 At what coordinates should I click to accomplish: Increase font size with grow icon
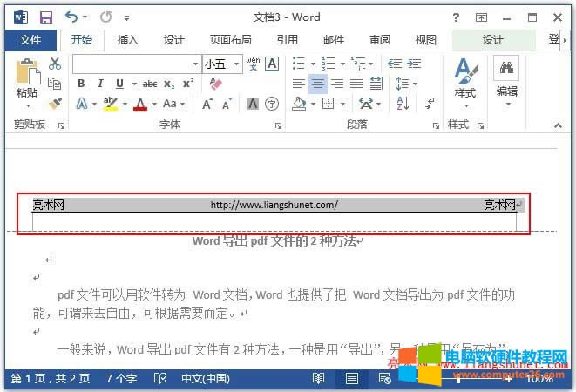point(207,104)
